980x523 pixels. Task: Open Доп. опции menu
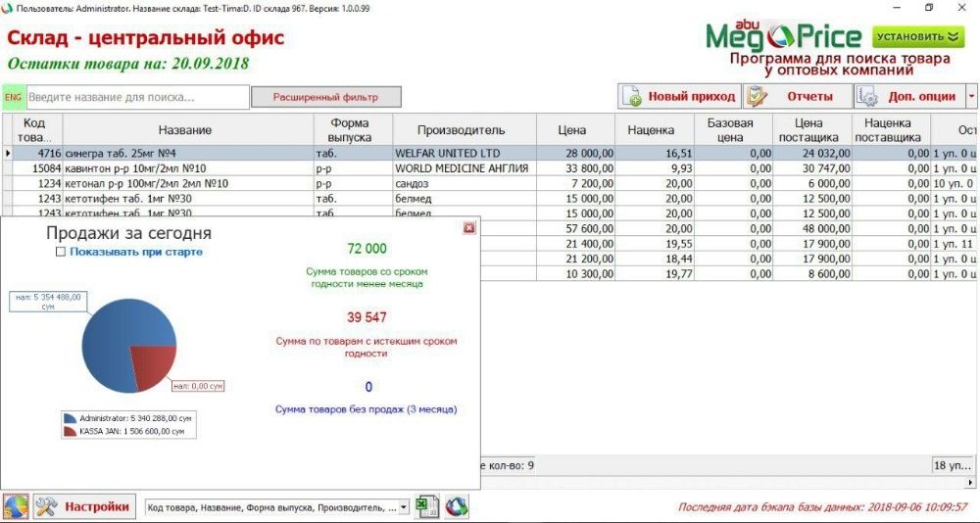(909, 97)
